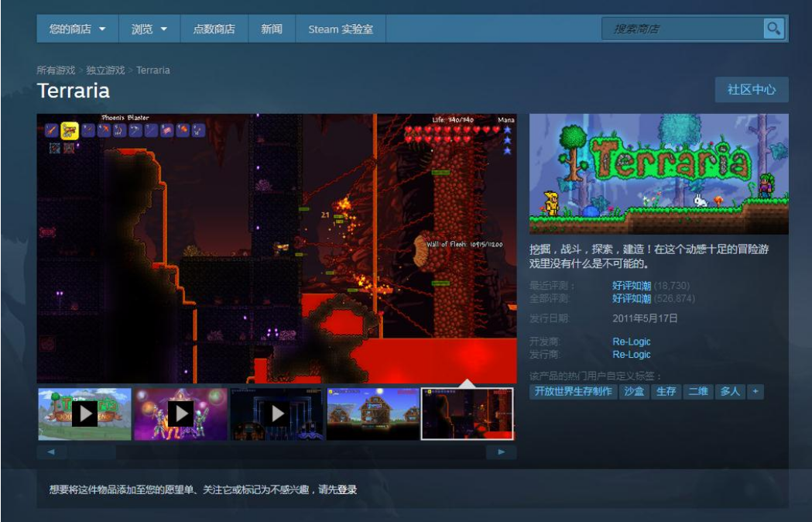
Task: Play the second video thumbnail
Action: point(181,414)
